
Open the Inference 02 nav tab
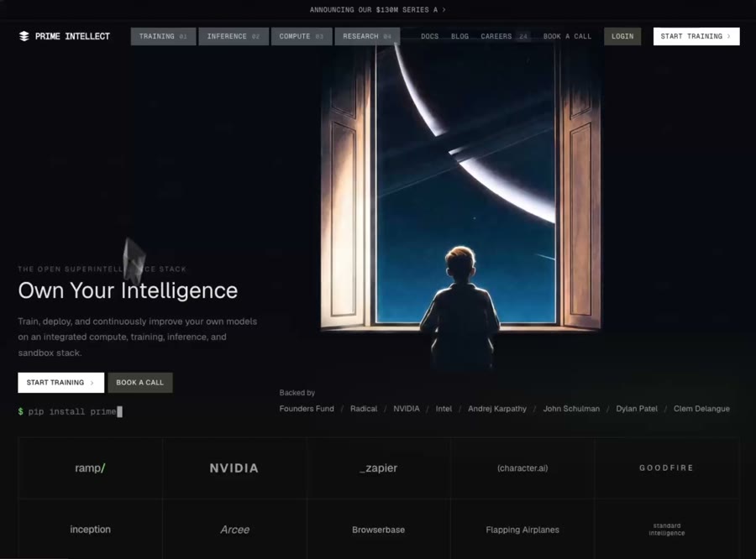[x=234, y=36]
